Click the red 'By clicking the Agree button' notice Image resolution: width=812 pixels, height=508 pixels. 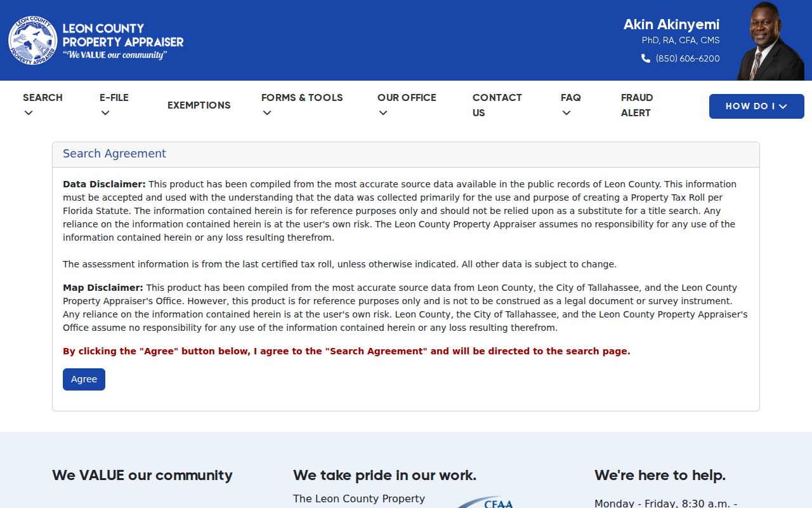coord(346,351)
